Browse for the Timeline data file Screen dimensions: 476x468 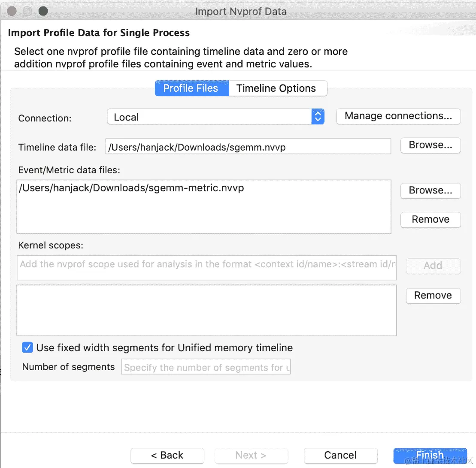pyautogui.click(x=430, y=145)
